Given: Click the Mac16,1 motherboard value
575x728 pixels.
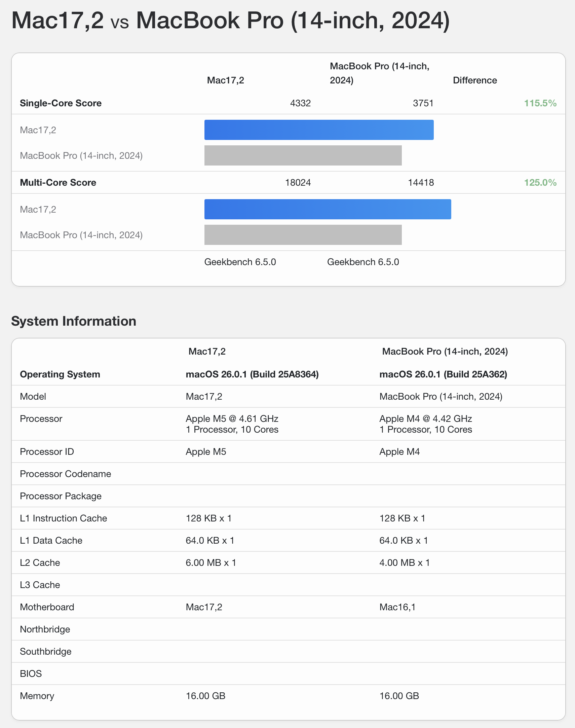Looking at the screenshot, I should click(397, 607).
